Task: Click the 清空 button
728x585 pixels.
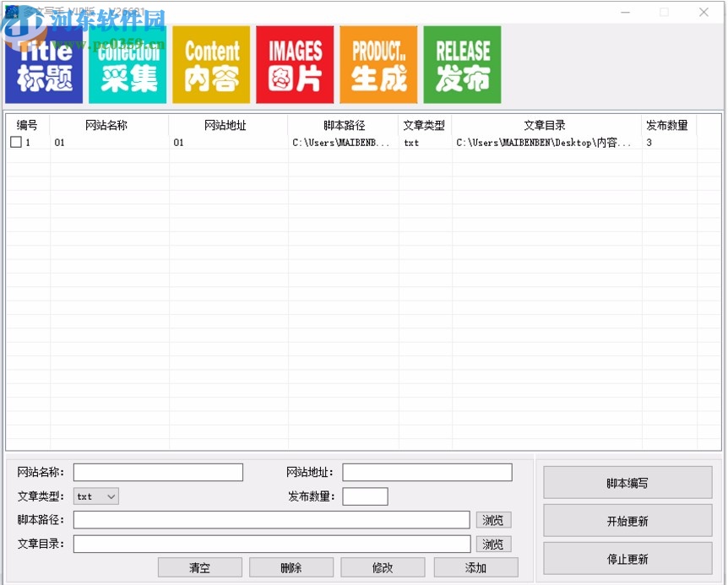Action: click(x=199, y=567)
